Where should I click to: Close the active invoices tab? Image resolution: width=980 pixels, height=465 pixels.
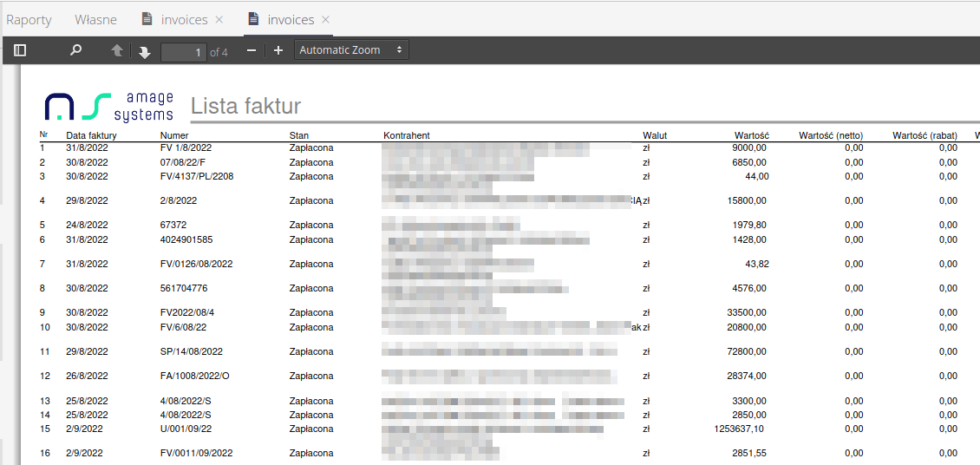pyautogui.click(x=325, y=20)
